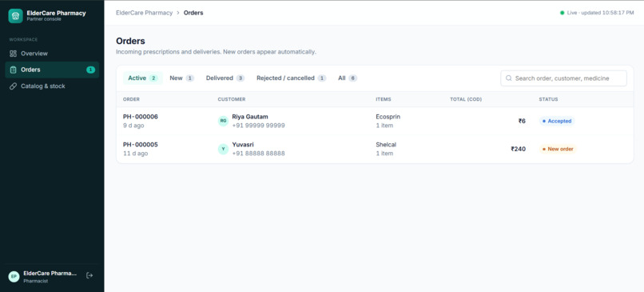Image resolution: width=644 pixels, height=292 pixels.
Task: Click the STATUS column header
Action: (548, 99)
